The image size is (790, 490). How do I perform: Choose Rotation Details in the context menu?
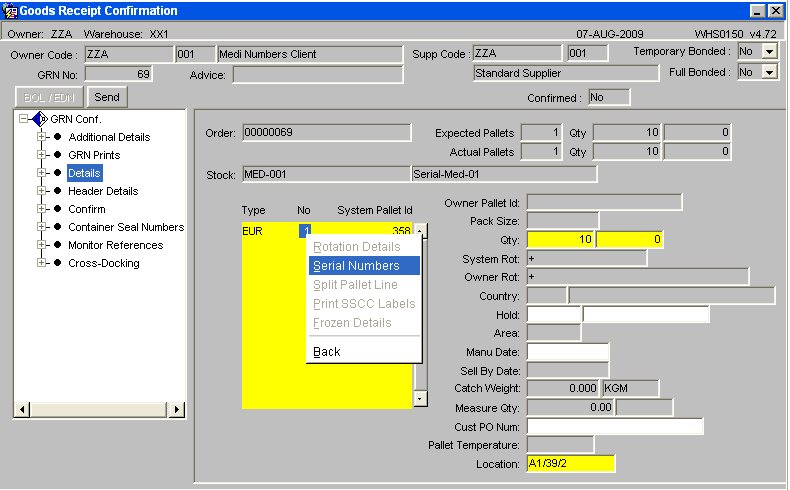(x=364, y=247)
